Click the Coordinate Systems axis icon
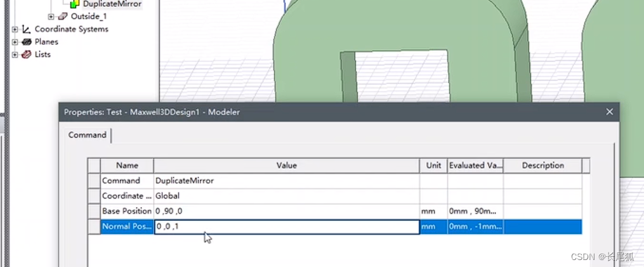This screenshot has height=267, width=644. coord(27,29)
